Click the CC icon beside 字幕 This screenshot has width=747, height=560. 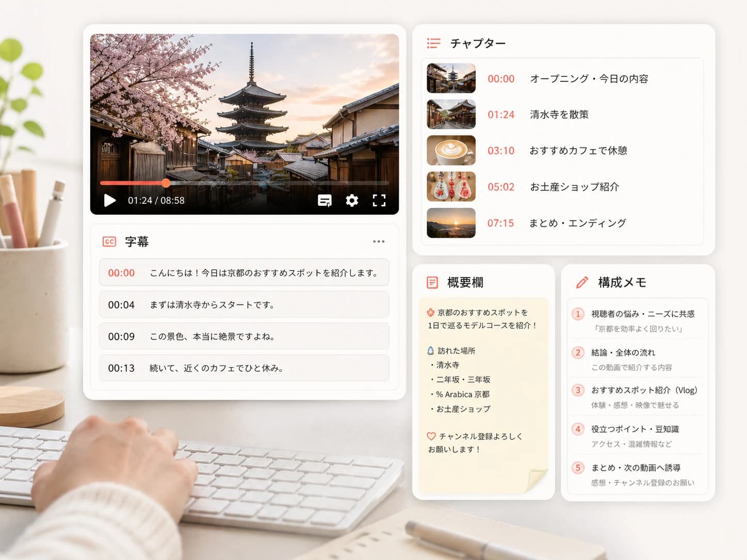click(x=109, y=241)
